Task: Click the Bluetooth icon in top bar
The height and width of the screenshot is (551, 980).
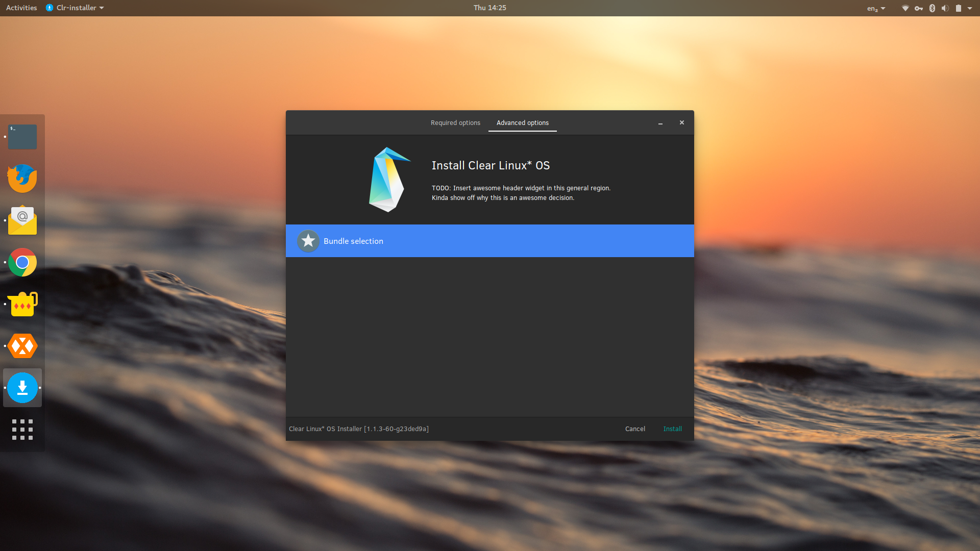Action: pyautogui.click(x=932, y=8)
